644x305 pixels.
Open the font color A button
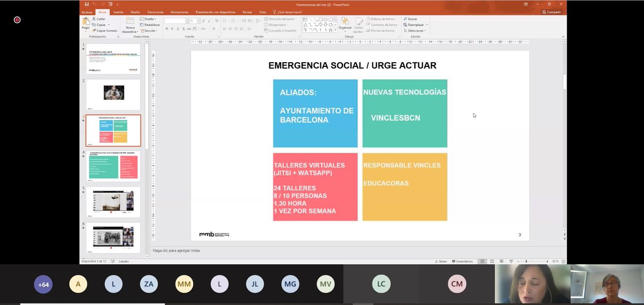coord(214,28)
